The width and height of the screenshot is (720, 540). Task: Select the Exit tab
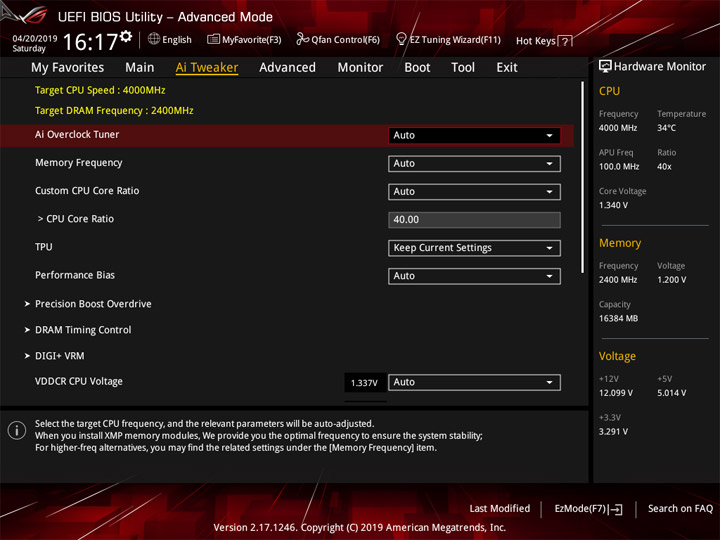click(x=507, y=68)
